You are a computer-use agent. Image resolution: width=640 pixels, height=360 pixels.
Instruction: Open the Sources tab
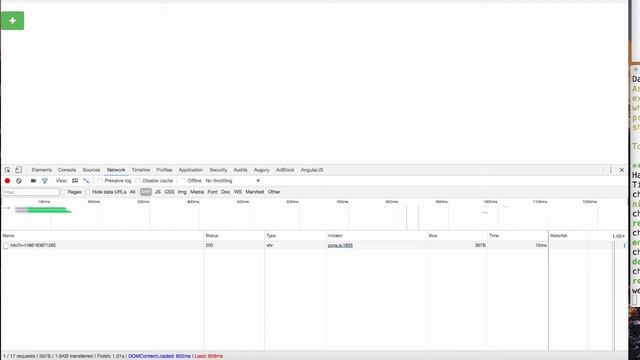(91, 170)
